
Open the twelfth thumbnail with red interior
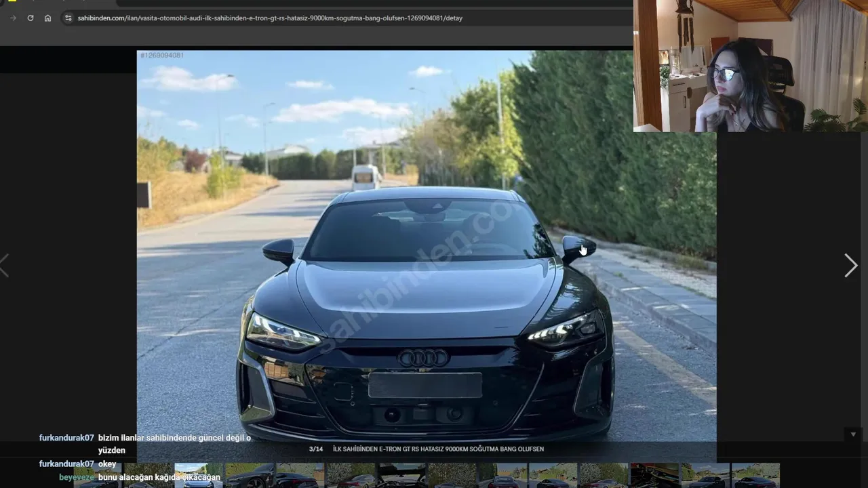coord(654,476)
